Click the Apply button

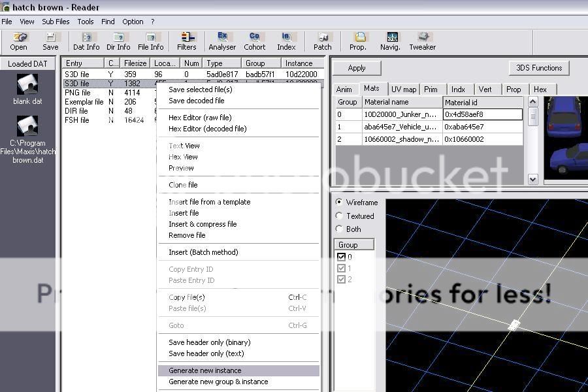357,68
